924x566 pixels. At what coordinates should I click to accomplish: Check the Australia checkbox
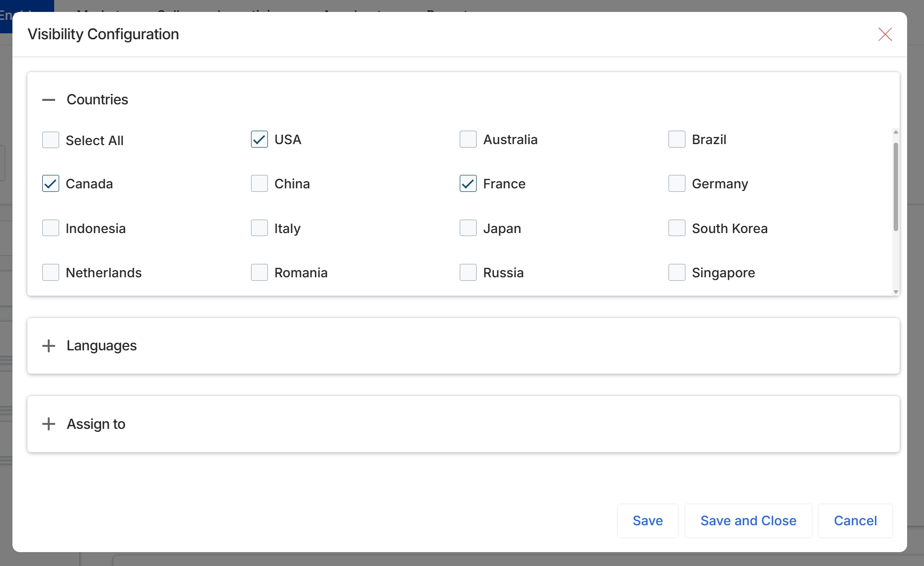coord(468,139)
